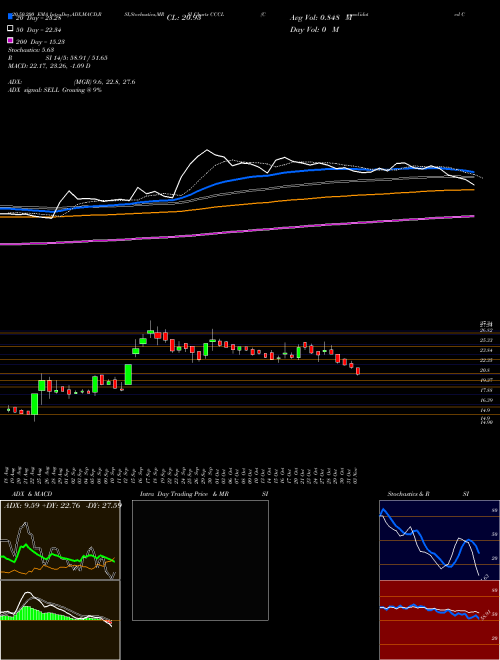This screenshot has height=660, width=500.
Task: Click the 'ADX signal: SELL' text
Action: (34, 90)
